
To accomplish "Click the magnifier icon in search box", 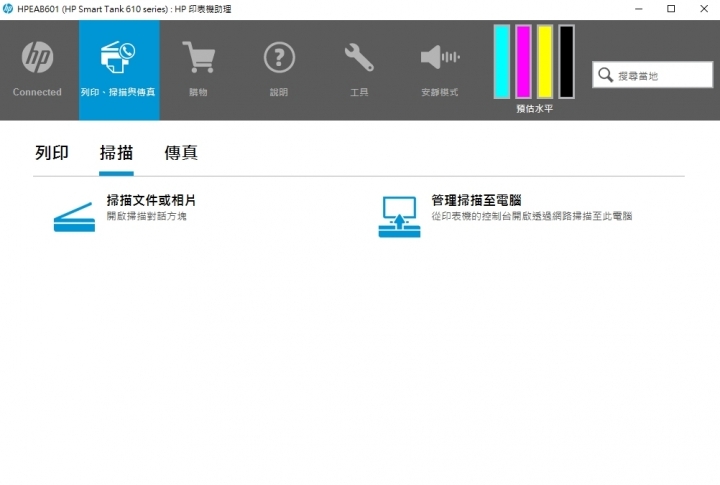I will [x=605, y=75].
